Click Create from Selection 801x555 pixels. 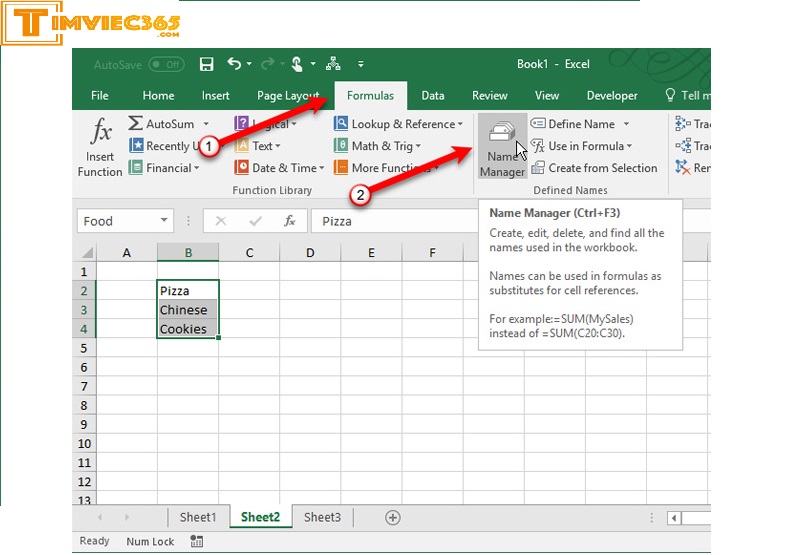(x=594, y=168)
